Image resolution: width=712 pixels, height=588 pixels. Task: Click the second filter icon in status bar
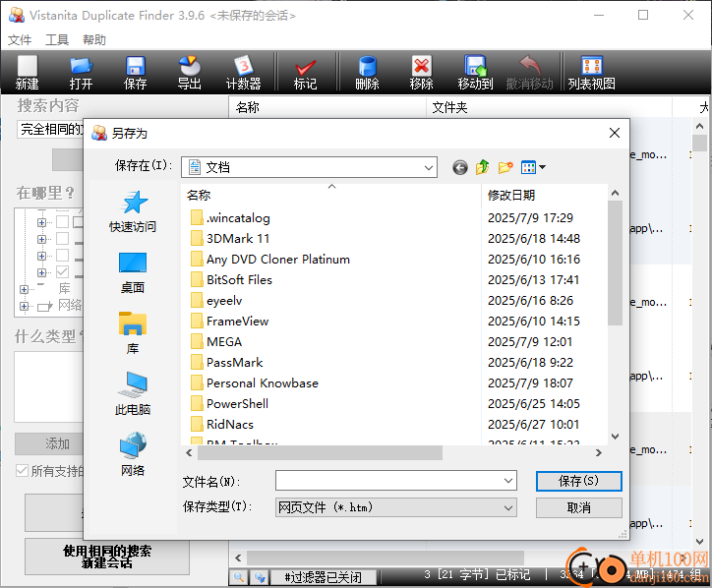pos(260,577)
